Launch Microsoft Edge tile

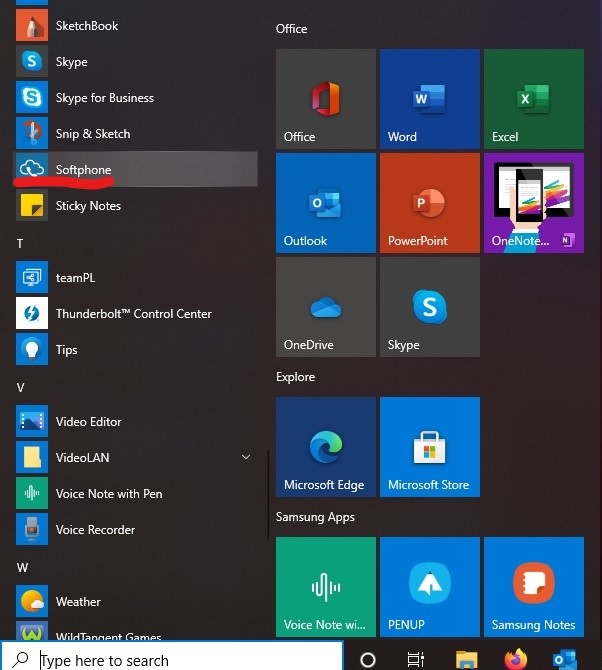coord(326,447)
